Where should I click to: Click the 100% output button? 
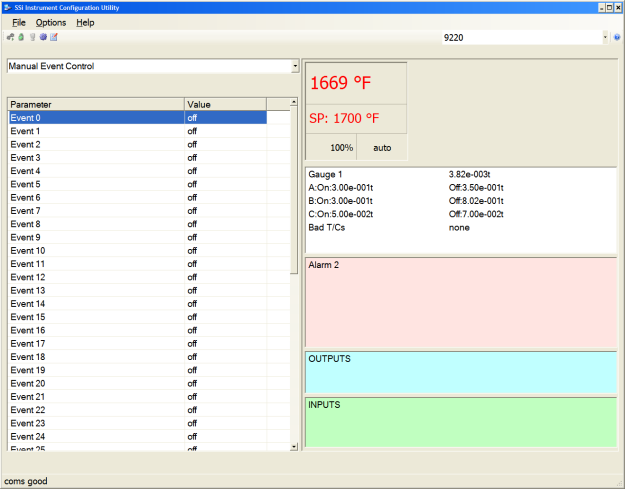pos(342,147)
